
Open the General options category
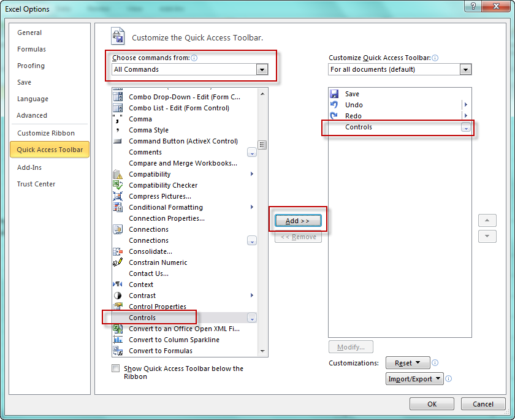(29, 32)
